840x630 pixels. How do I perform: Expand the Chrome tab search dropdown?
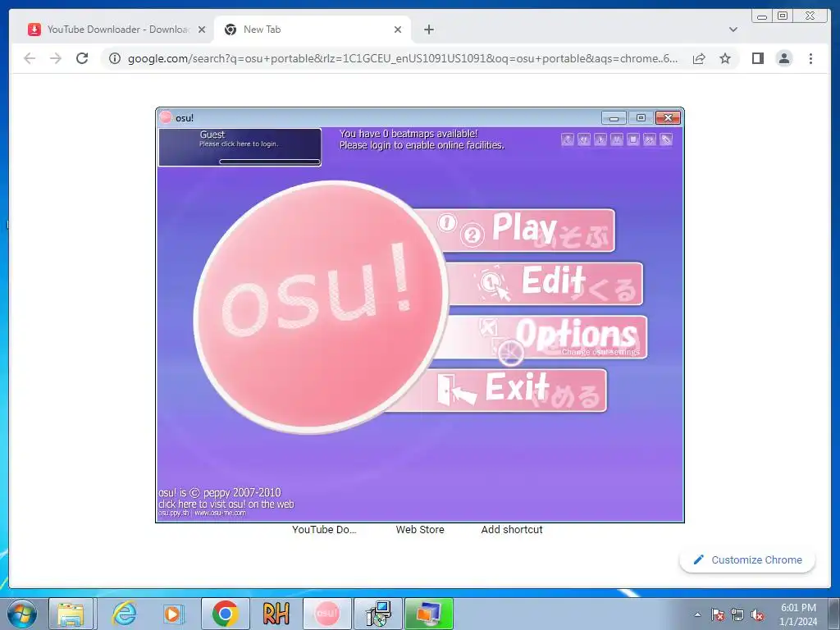(733, 30)
